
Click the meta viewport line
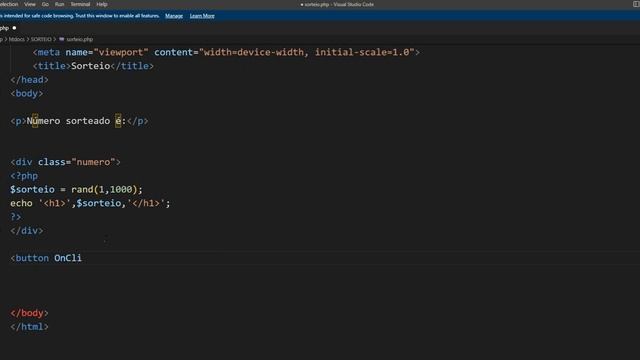coord(226,52)
